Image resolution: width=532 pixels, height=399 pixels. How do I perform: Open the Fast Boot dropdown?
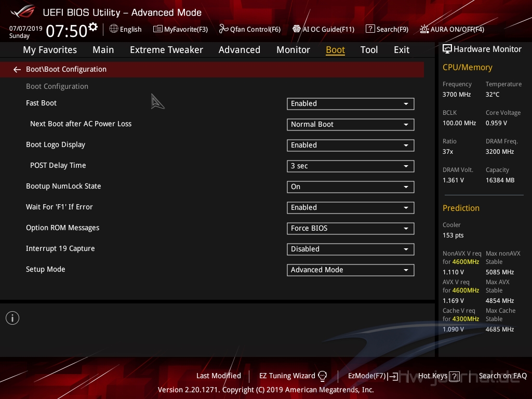[351, 104]
